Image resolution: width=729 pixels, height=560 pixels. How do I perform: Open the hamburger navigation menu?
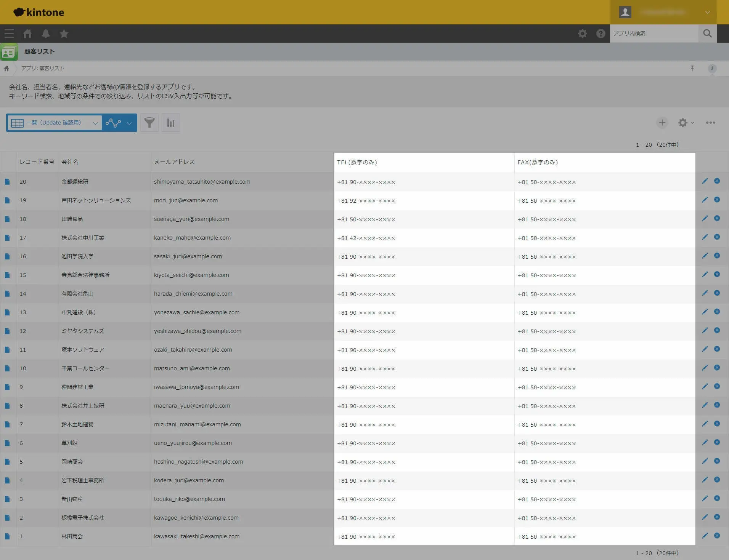pos(9,34)
